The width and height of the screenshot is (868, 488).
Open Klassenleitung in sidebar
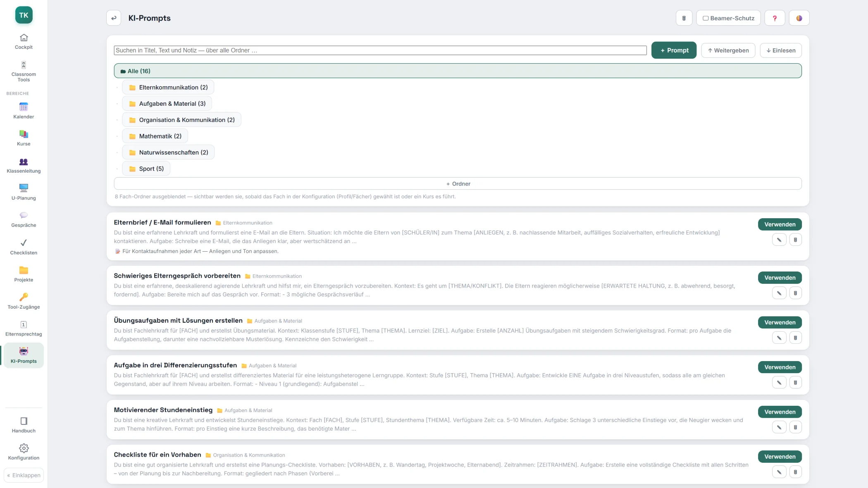24,166
